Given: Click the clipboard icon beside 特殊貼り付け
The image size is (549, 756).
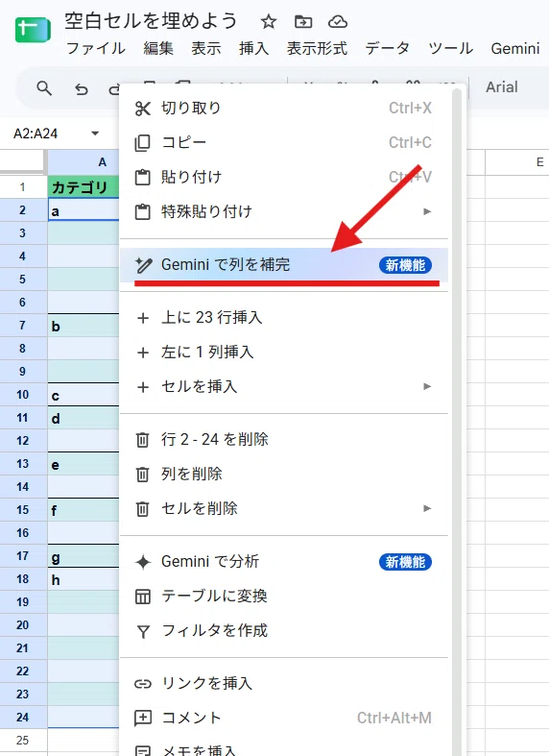Looking at the screenshot, I should tap(143, 212).
